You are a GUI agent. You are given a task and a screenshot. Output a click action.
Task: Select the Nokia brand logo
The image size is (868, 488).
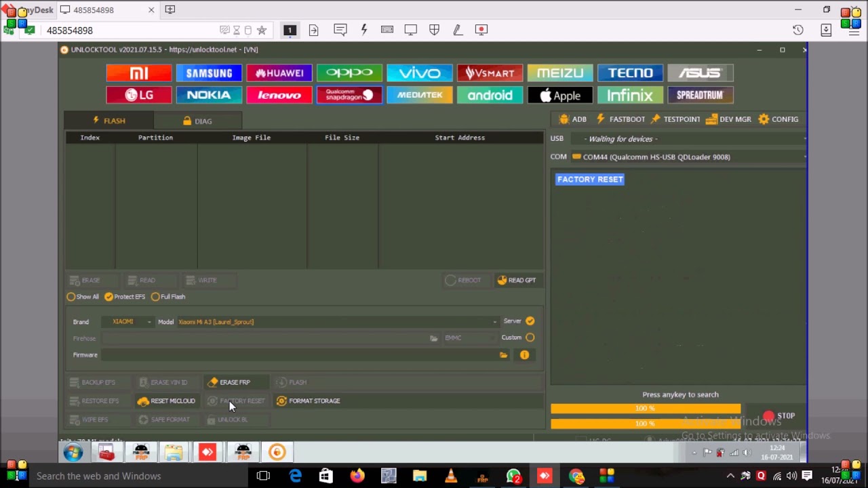pos(209,95)
